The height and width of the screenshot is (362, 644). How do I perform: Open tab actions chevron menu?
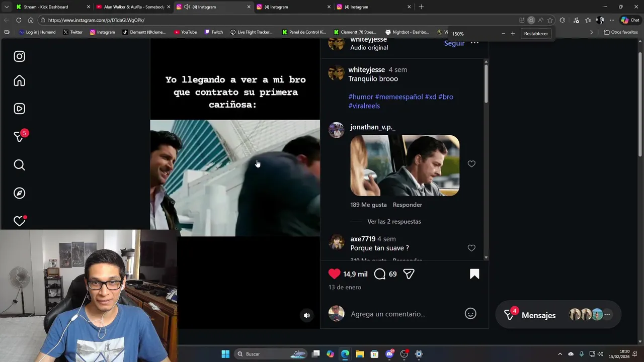[6, 7]
